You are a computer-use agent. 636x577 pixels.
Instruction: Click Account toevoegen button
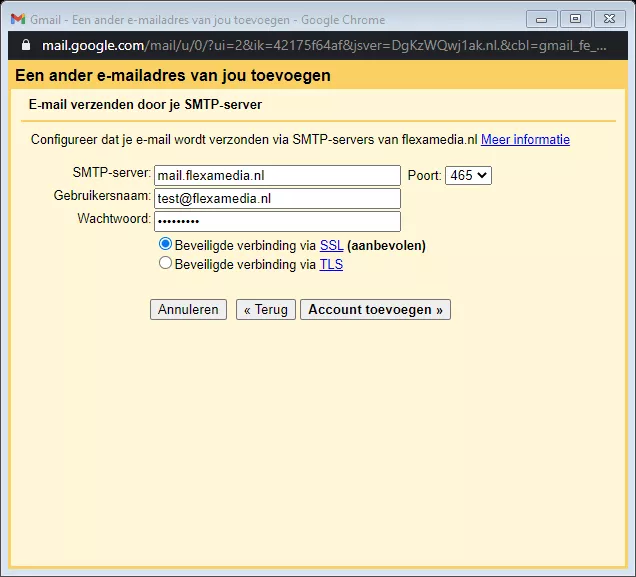[x=375, y=310]
